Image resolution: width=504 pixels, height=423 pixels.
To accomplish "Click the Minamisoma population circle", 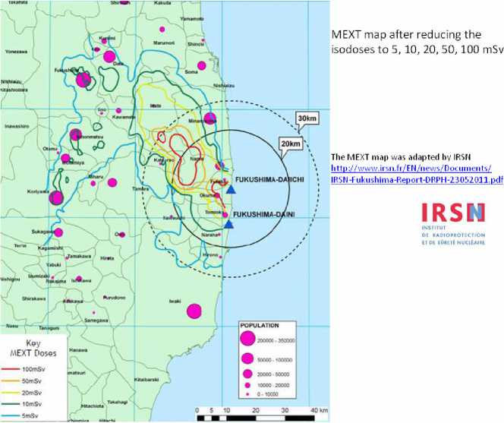I will (x=210, y=118).
